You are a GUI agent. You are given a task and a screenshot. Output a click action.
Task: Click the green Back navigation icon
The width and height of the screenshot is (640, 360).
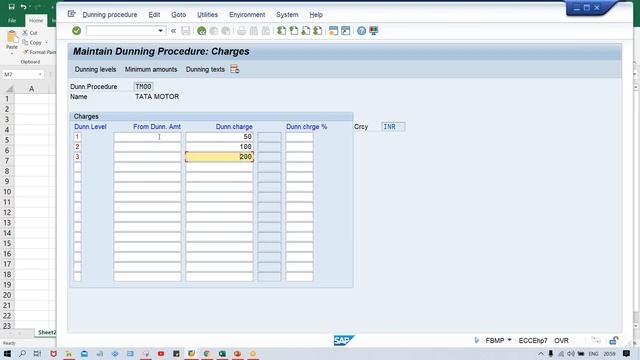(201, 31)
